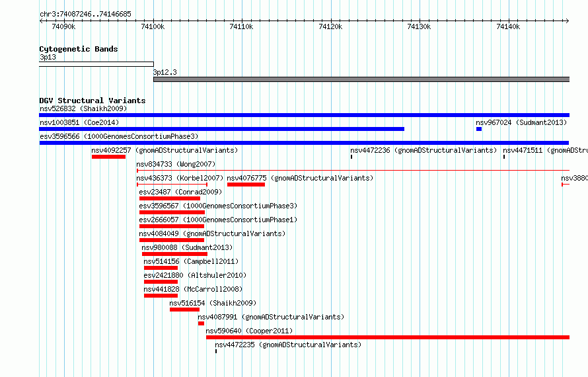Select the nsv516154 (Shaikh2009) label
The width and height of the screenshot is (588, 377).
click(x=213, y=303)
